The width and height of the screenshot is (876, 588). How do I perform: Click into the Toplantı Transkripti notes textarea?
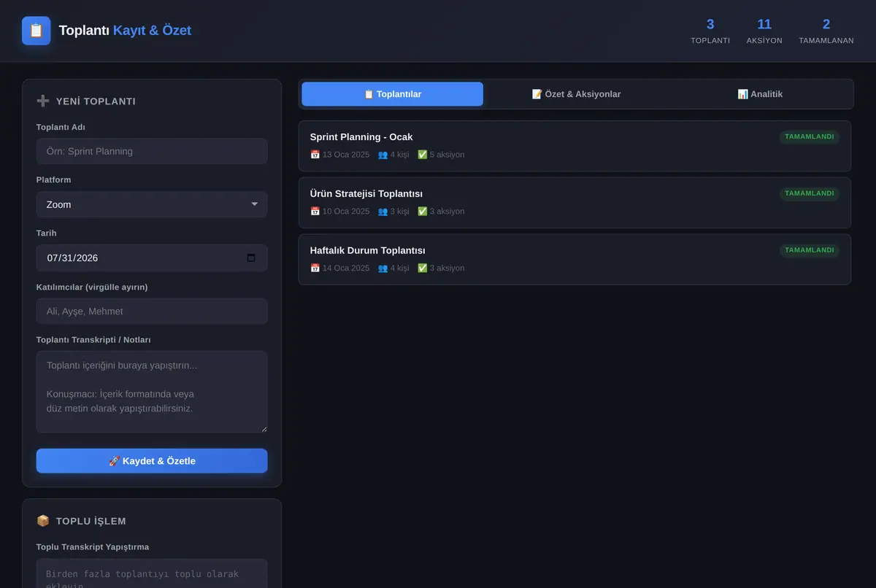point(152,392)
